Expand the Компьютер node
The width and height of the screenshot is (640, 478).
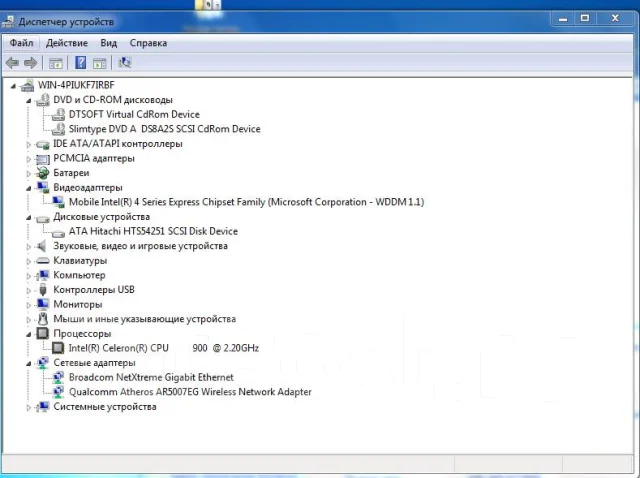click(x=29, y=276)
